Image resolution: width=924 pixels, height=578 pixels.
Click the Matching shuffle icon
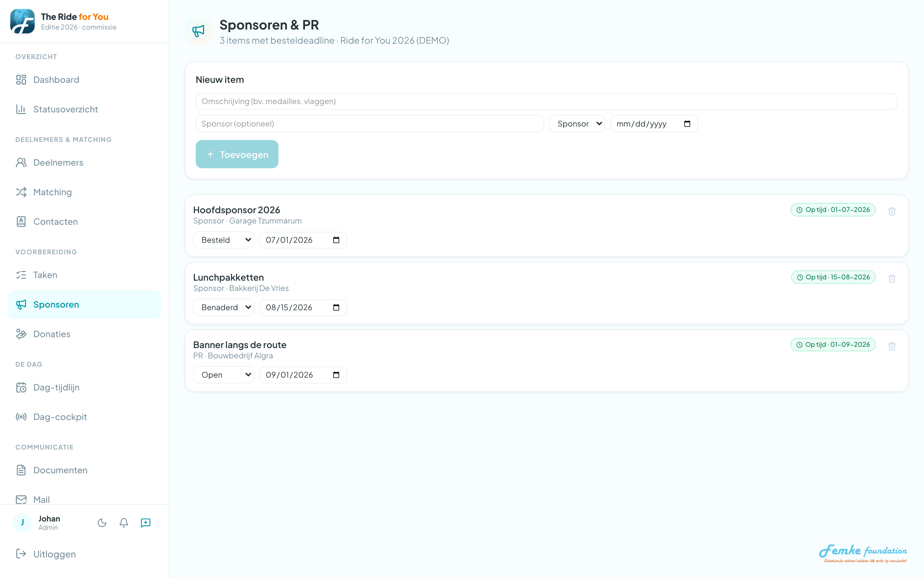click(21, 192)
